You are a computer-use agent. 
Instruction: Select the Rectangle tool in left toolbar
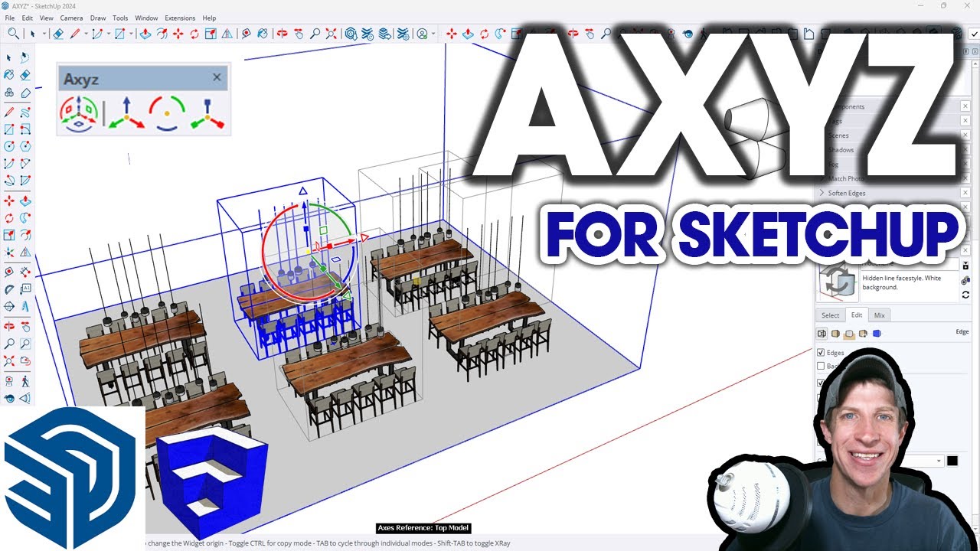tap(8, 129)
